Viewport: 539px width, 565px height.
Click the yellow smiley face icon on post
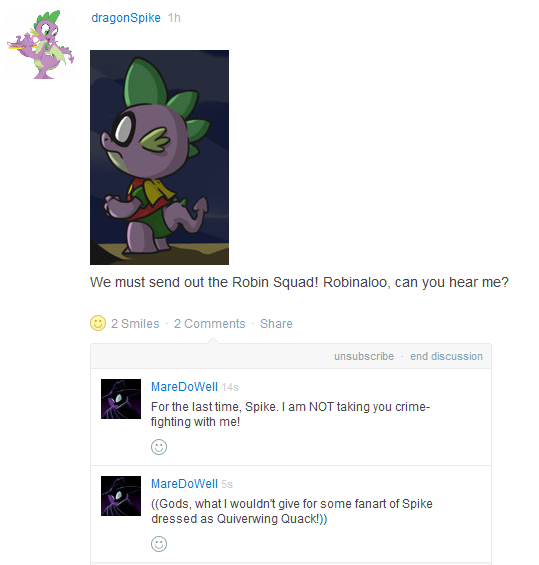(98, 323)
